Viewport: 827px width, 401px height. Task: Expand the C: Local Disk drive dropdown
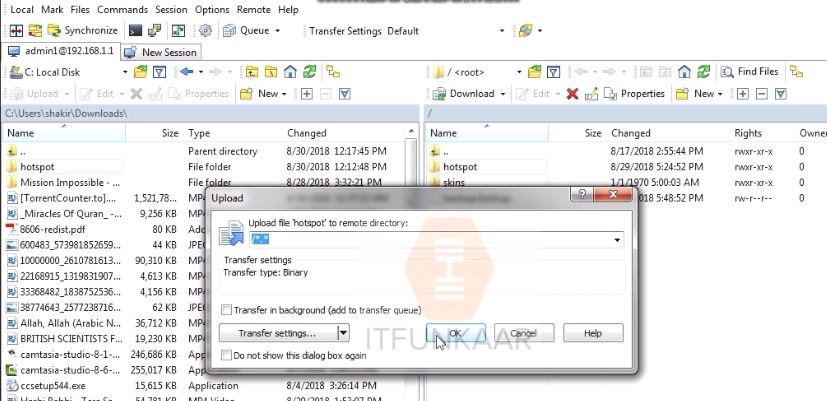[125, 72]
